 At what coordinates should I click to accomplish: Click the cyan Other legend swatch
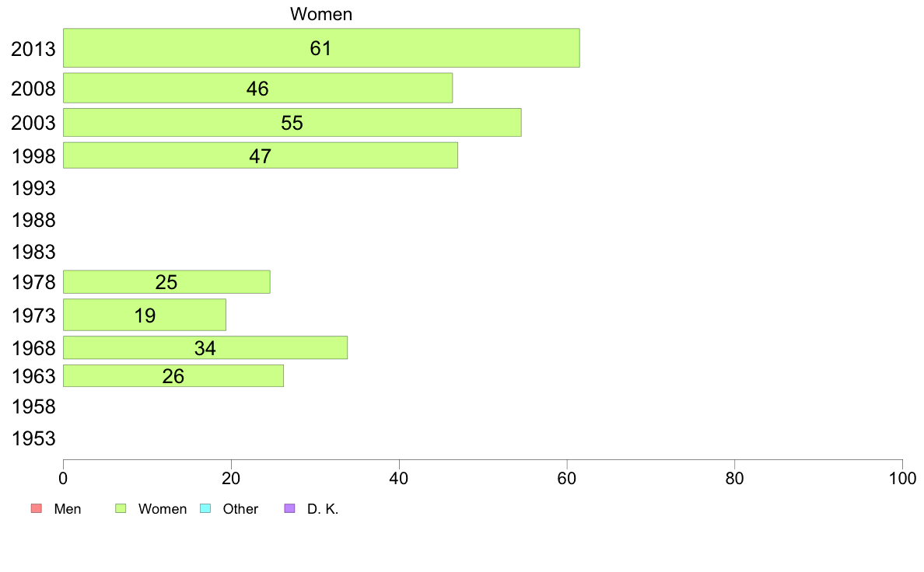[205, 508]
